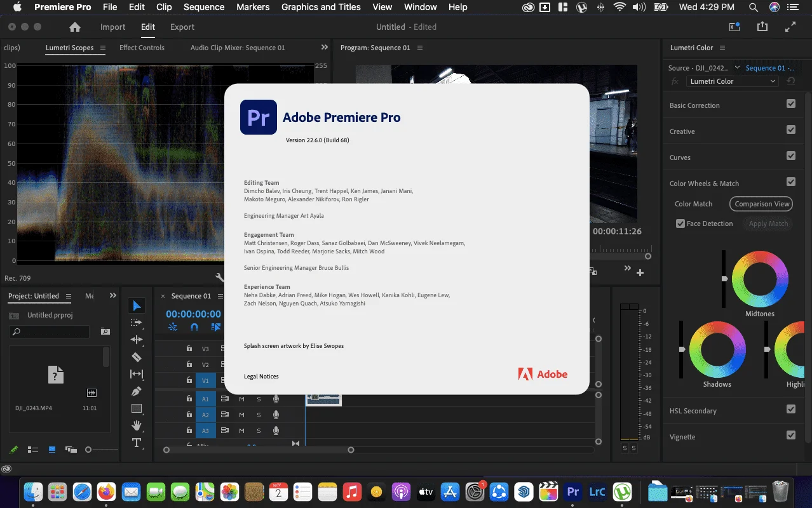
Task: Select the Hand tool
Action: [x=137, y=425]
